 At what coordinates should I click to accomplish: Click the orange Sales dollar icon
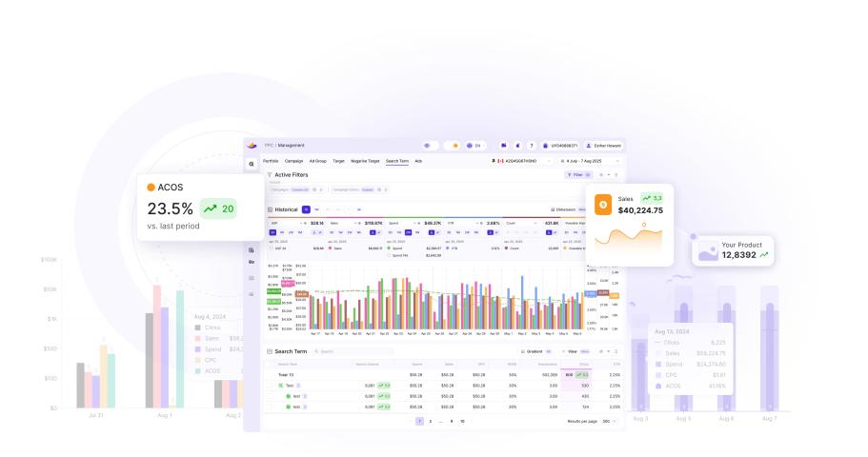(x=603, y=205)
